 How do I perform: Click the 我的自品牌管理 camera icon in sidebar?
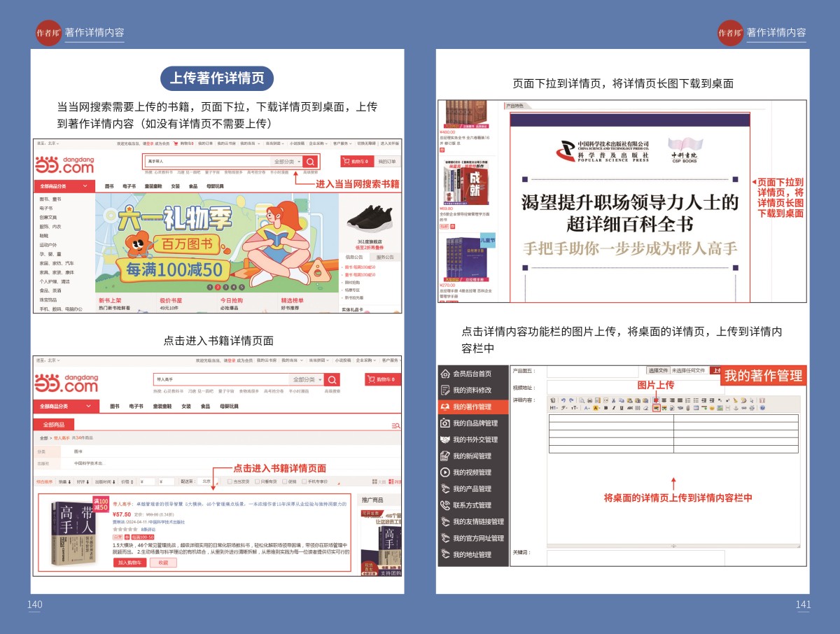pos(445,423)
